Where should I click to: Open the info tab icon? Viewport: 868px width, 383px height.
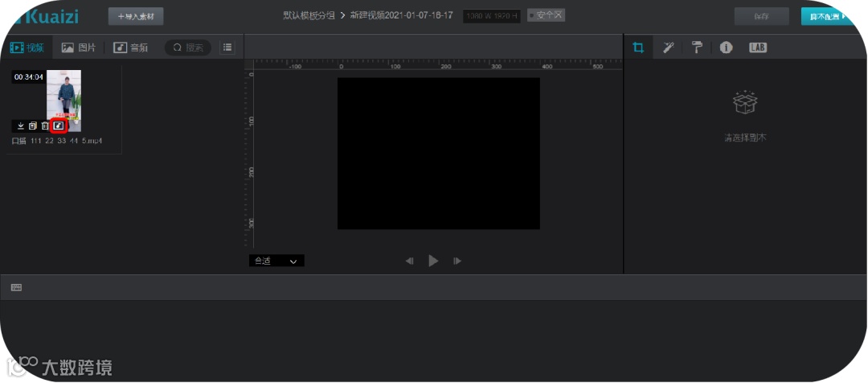(x=726, y=47)
